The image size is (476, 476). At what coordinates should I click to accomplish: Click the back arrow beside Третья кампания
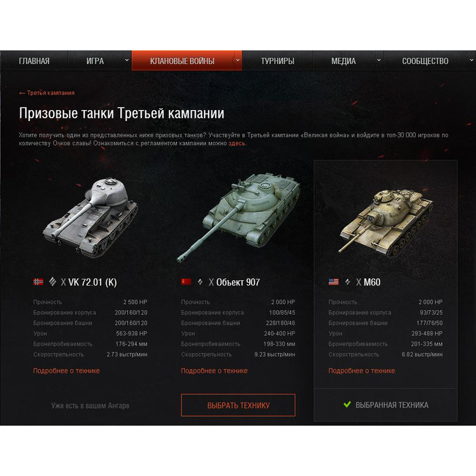coord(22,93)
